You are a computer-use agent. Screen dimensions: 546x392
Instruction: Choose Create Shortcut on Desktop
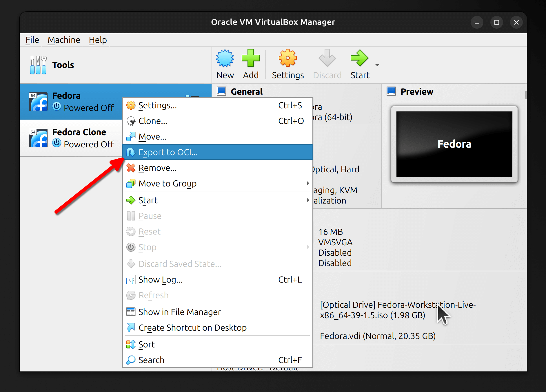coord(192,327)
